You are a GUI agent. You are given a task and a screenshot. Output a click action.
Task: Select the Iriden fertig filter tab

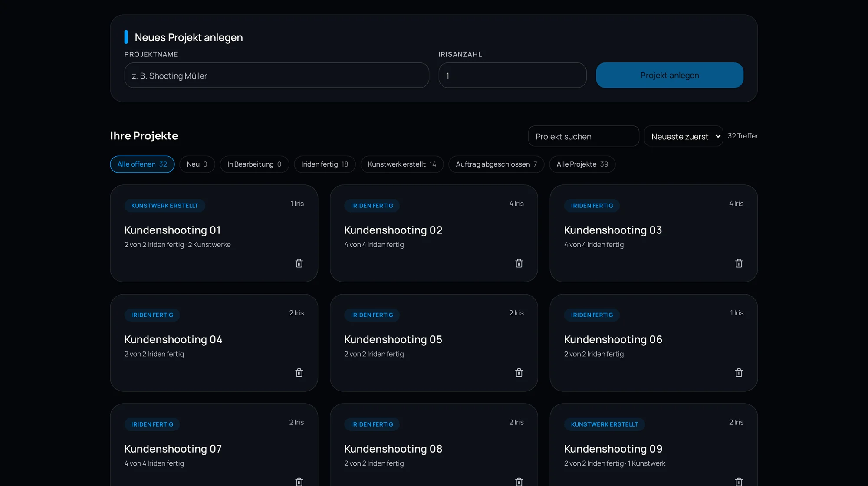(325, 164)
